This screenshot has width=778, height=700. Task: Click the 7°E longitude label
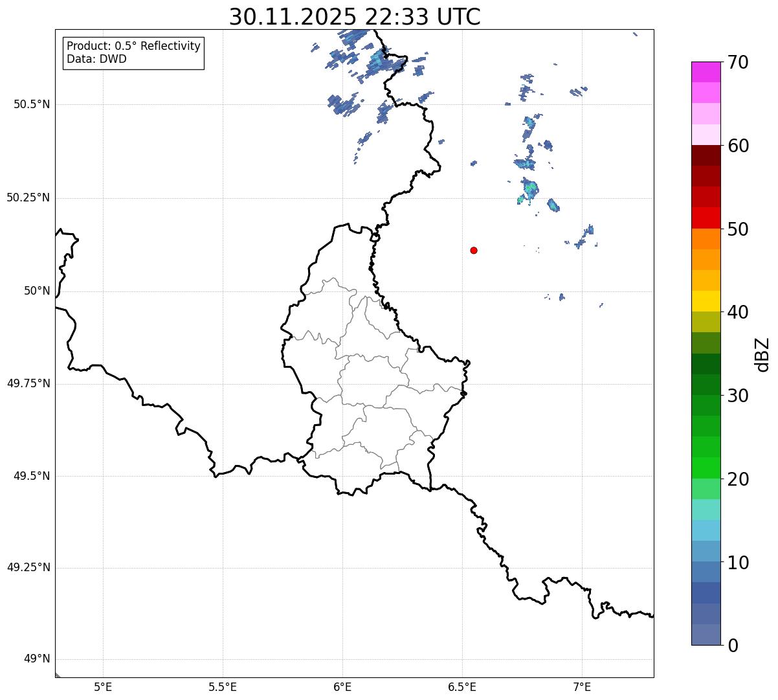(x=582, y=687)
